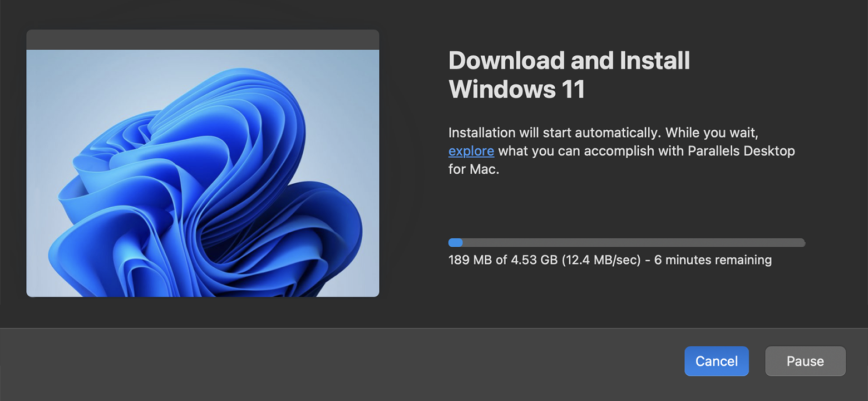Click the 12.4 MB/sec download speed

click(601, 260)
